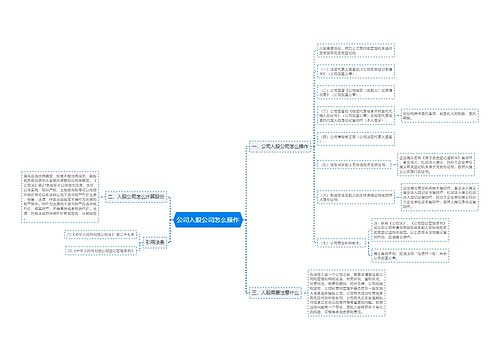The image size is (500, 360).
Task: Click detail paragraph beside 入股需要注意什么
Action: [347, 293]
